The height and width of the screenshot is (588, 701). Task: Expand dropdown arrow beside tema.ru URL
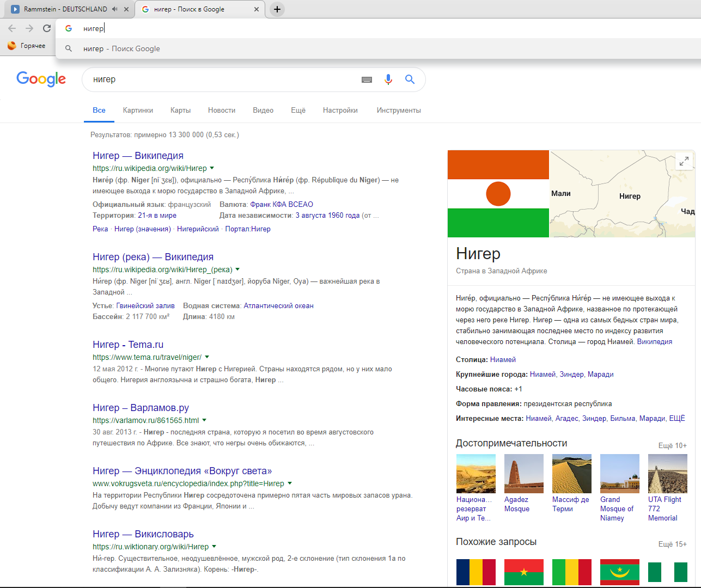pos(207,357)
